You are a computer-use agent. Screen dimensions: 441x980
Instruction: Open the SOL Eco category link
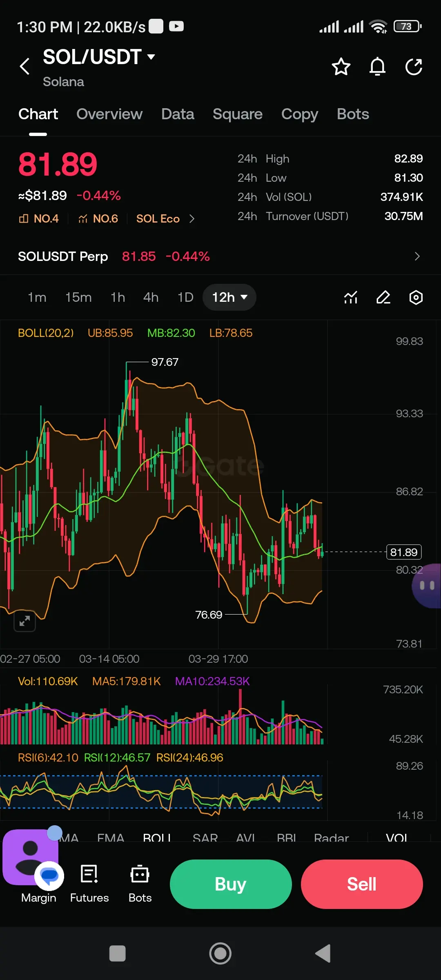tap(158, 219)
